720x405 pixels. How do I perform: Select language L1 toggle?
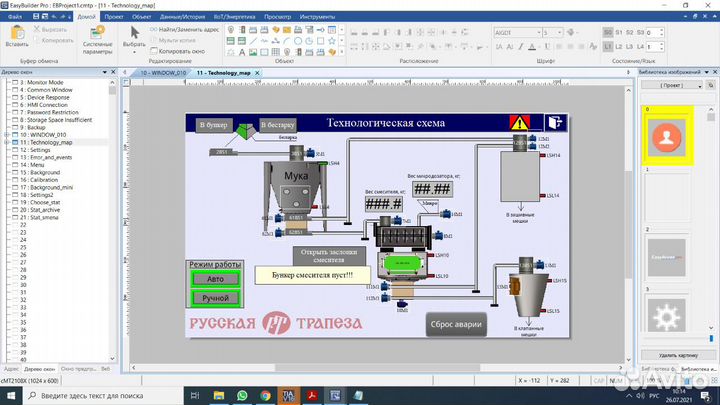click(x=608, y=47)
